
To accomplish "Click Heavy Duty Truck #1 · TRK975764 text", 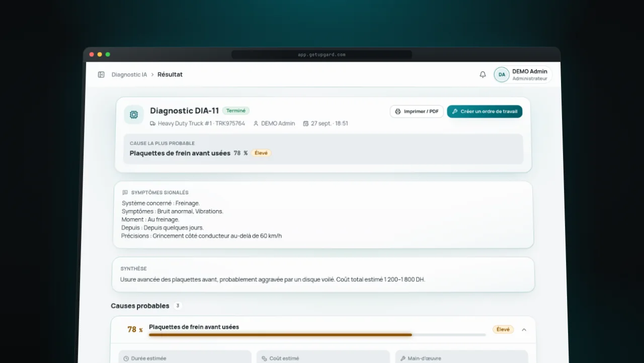I will click(x=201, y=123).
